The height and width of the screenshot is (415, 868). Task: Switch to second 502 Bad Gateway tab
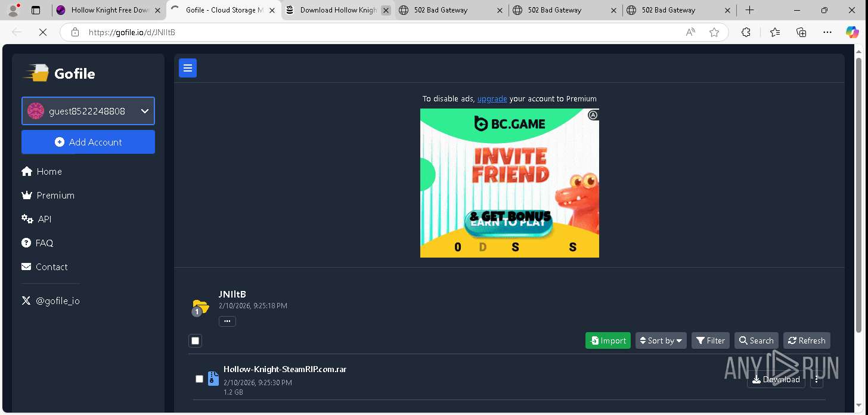tap(565, 10)
